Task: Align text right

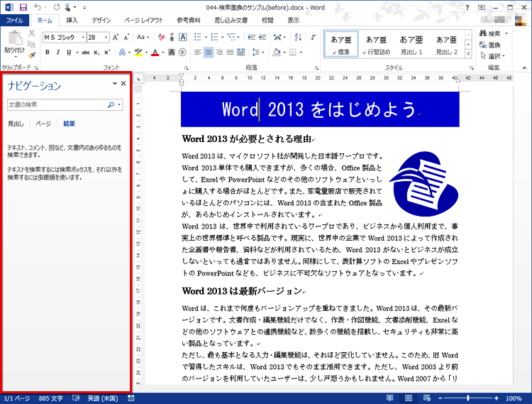Action: (219, 53)
